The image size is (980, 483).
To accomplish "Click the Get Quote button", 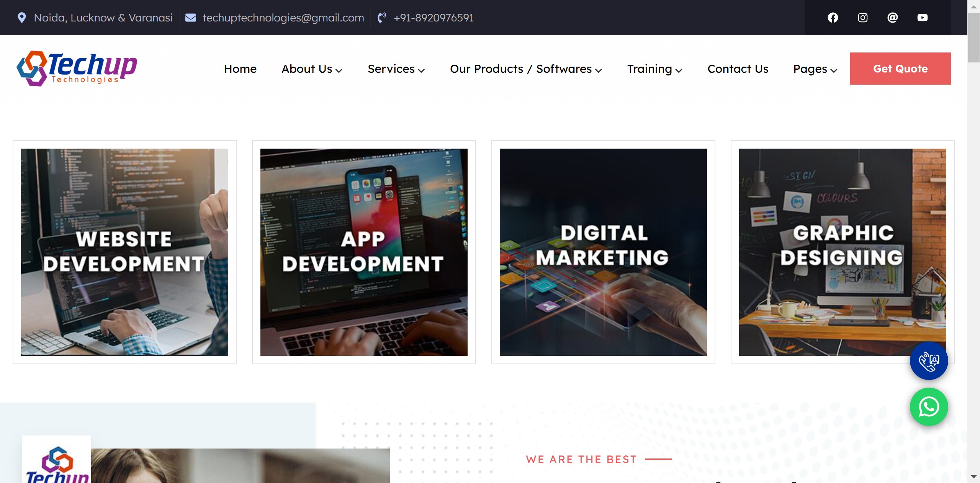I will coord(900,68).
